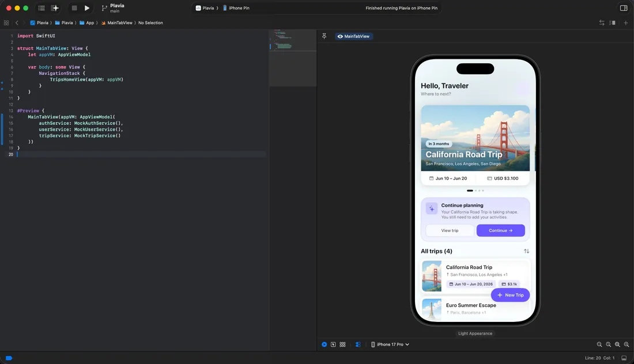The height and width of the screenshot is (364, 634).
Task: Toggle the navigator sidebar list icon
Action: (41, 8)
